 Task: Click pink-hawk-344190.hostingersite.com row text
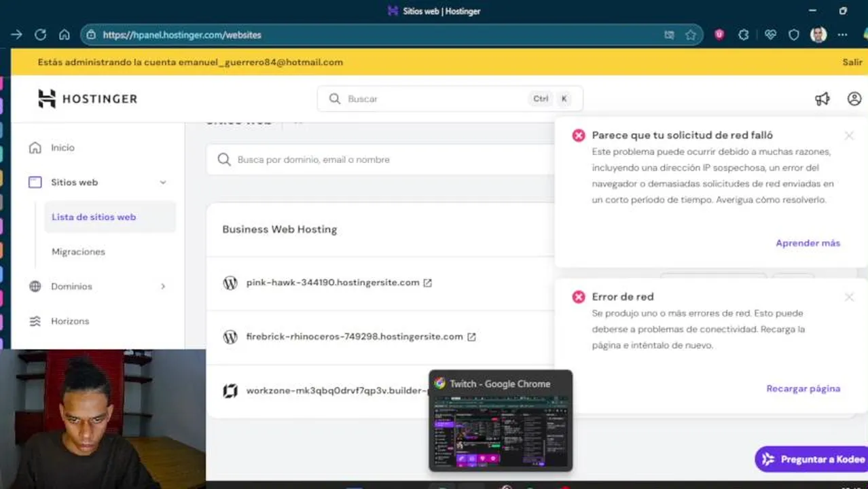(x=333, y=283)
